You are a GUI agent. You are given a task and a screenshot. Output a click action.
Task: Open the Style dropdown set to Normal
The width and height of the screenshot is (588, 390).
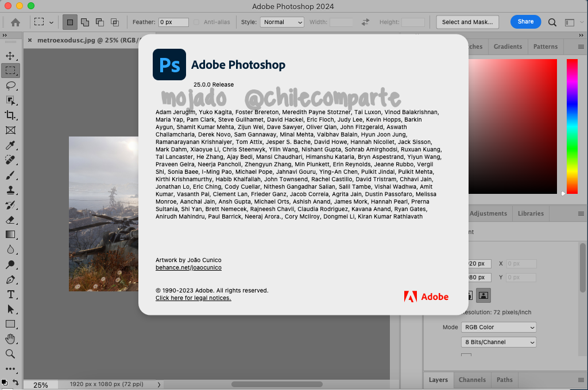[x=282, y=22]
